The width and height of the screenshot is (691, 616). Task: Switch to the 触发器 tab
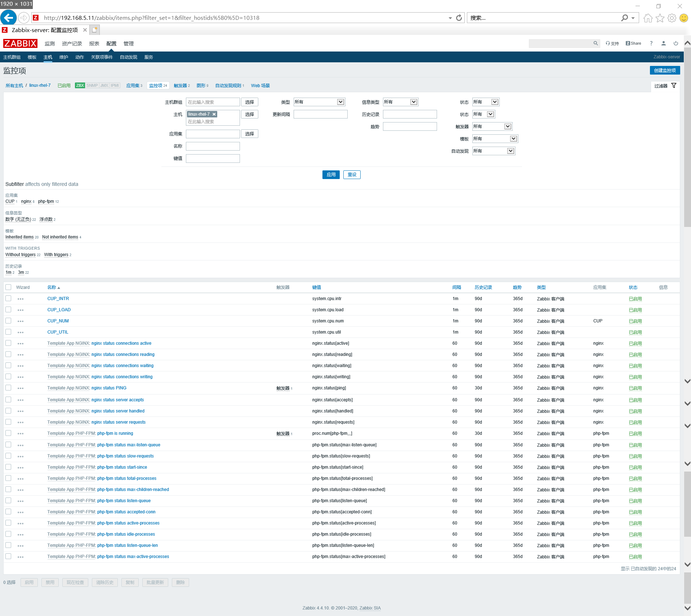click(180, 85)
